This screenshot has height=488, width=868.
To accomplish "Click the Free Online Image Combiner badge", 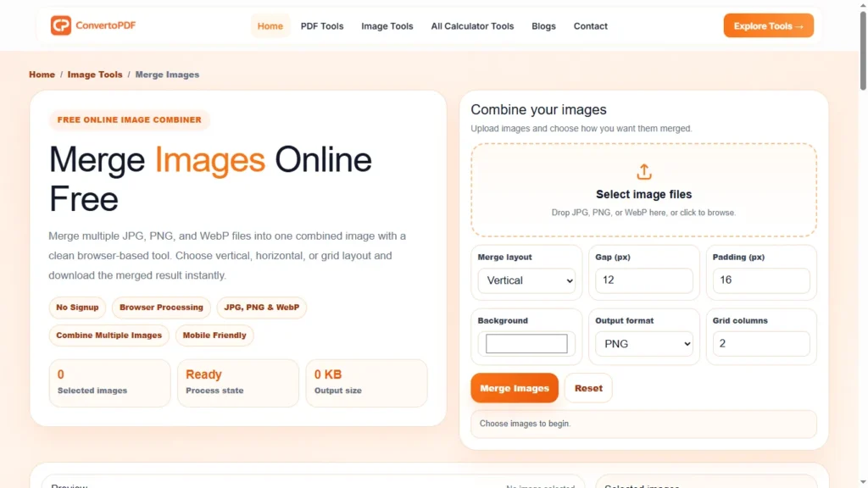I will [x=130, y=119].
